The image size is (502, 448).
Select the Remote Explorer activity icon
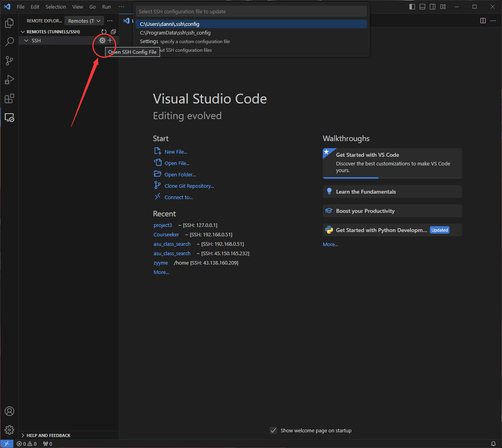click(9, 117)
